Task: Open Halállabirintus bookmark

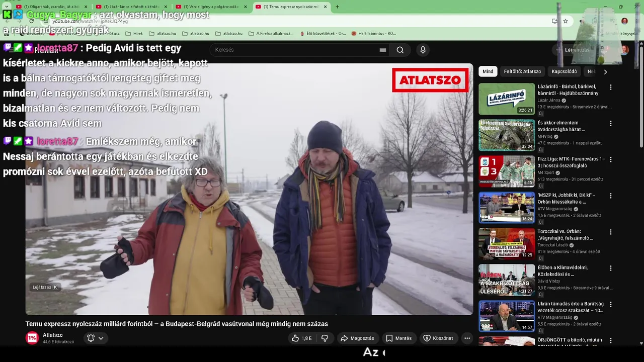Action: click(374, 33)
